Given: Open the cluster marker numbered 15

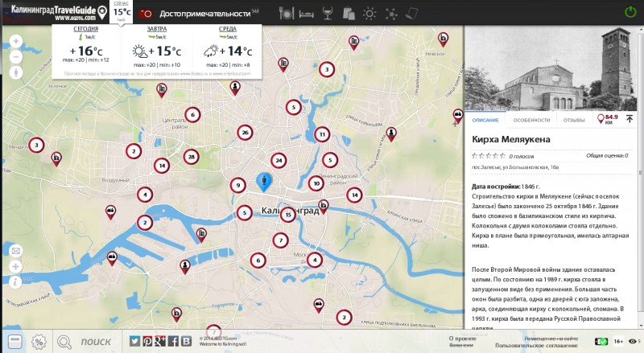Looking at the screenshot, I should pyautogui.click(x=288, y=215).
